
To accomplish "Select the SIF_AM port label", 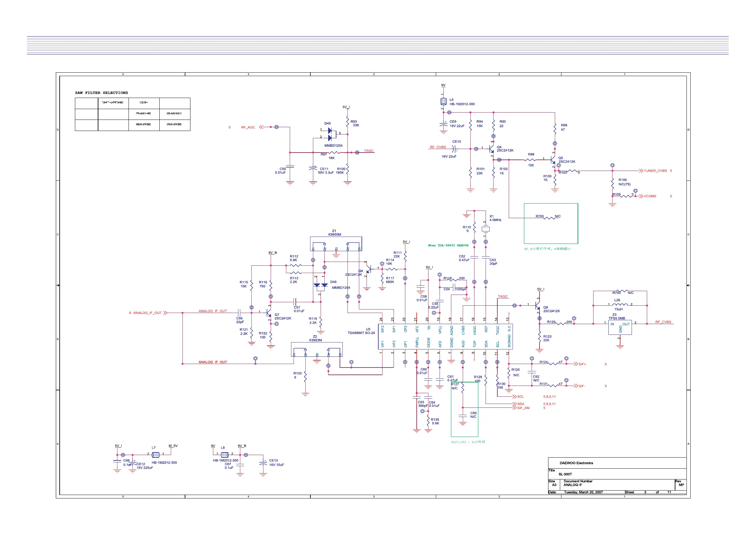I will pyautogui.click(x=523, y=408).
